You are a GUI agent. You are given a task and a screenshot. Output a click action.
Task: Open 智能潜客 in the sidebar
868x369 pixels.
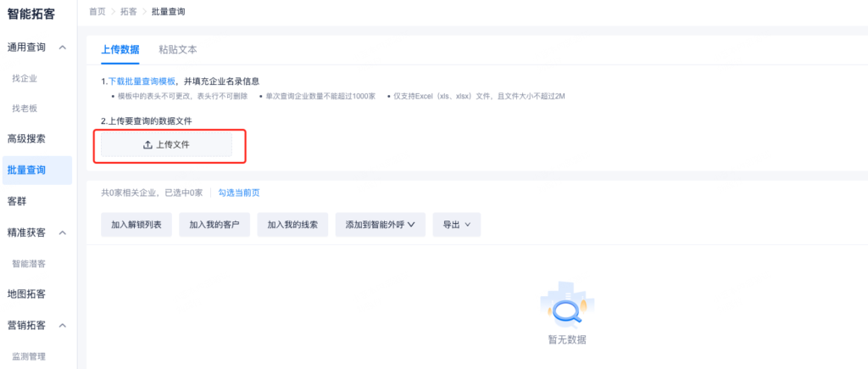tap(29, 264)
